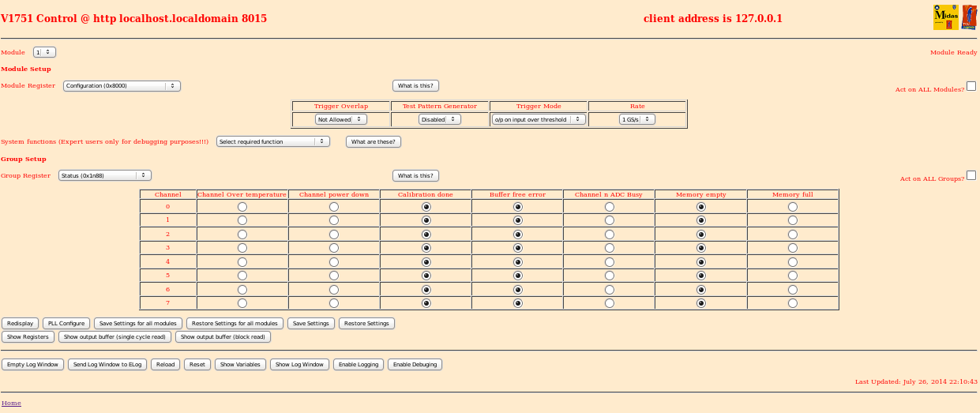Click the Tcl powered feather logo

click(x=969, y=17)
